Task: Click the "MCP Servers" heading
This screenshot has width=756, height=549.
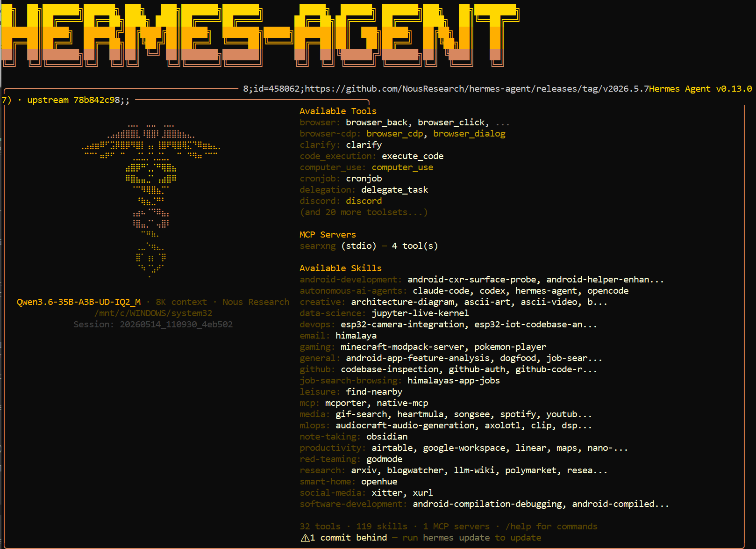Action: pos(328,235)
